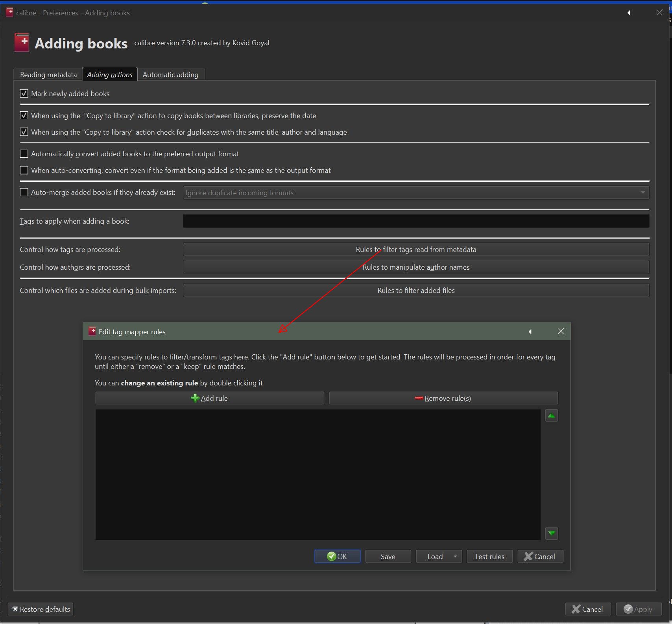Open the Automatic adding tab
The height and width of the screenshot is (624, 672).
(x=170, y=75)
